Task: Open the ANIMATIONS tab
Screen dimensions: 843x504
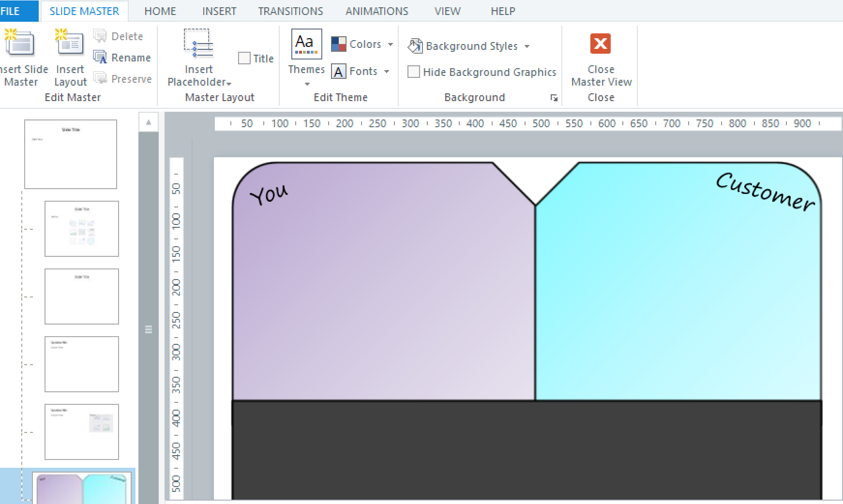Action: pos(376,11)
